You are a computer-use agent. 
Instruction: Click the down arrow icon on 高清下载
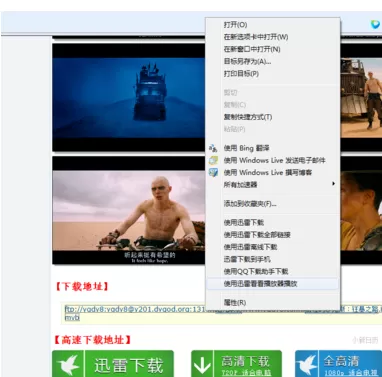pos(202,365)
